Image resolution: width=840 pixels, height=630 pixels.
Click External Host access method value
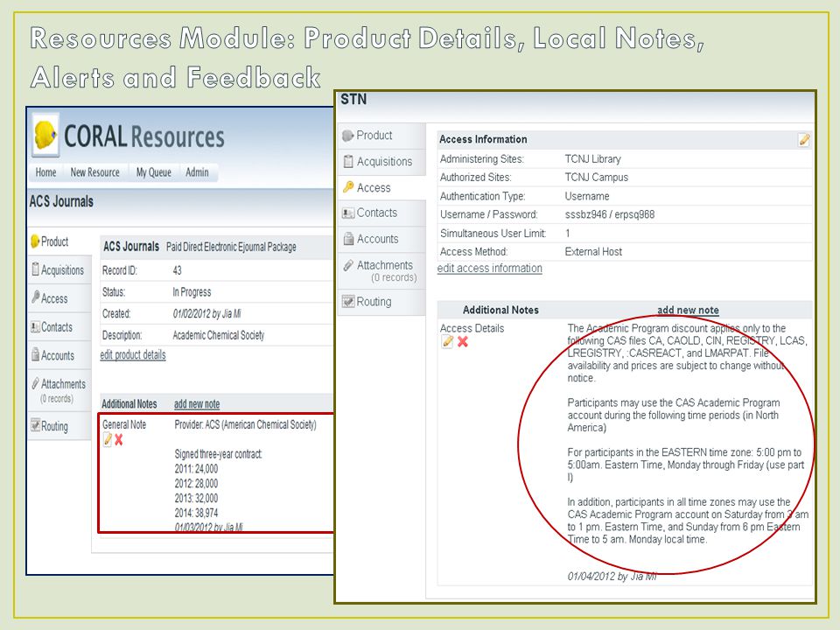(593, 252)
